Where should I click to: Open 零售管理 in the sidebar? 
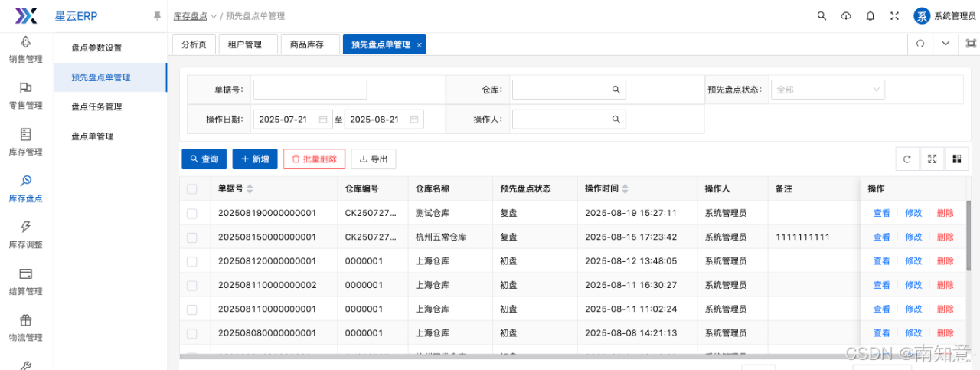click(26, 96)
